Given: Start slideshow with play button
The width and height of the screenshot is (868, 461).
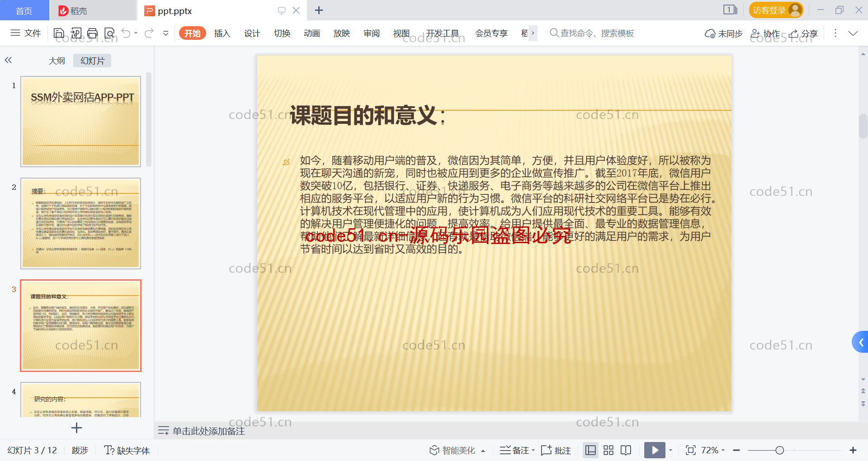Looking at the screenshot, I should click(655, 450).
